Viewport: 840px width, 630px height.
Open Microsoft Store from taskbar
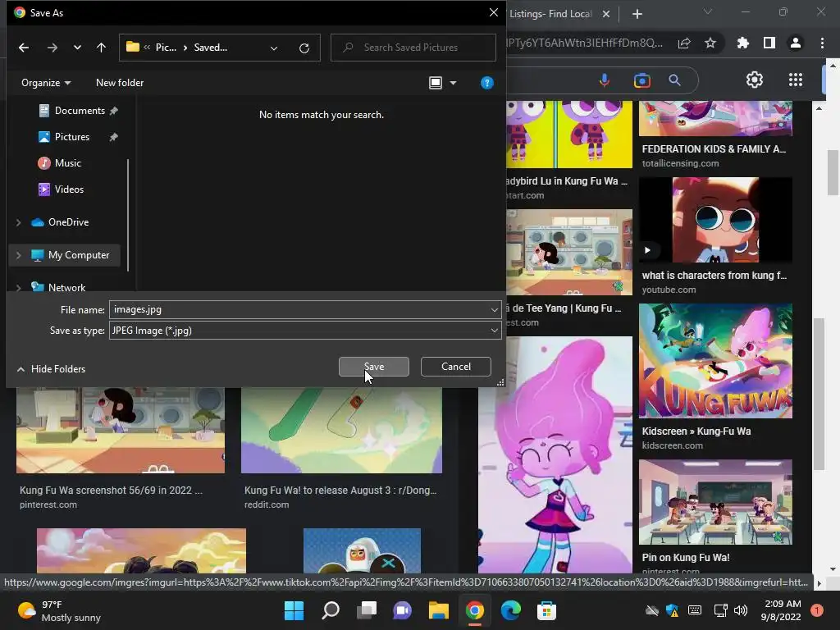pos(546,610)
